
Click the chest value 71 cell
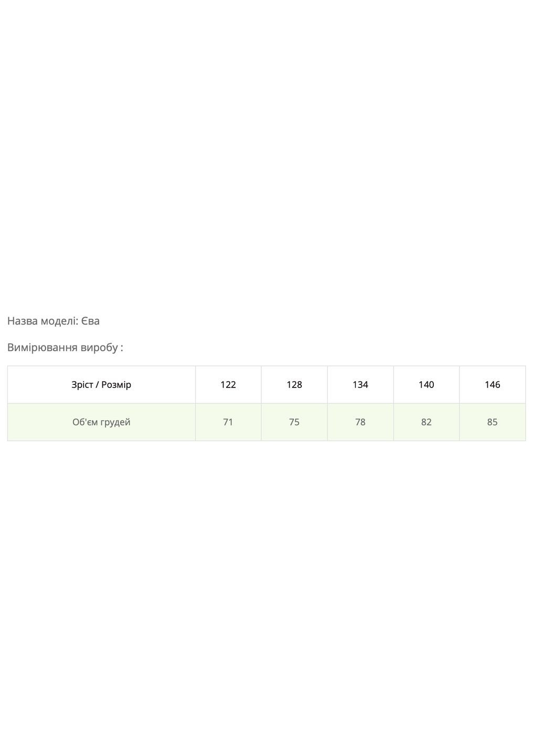228,422
